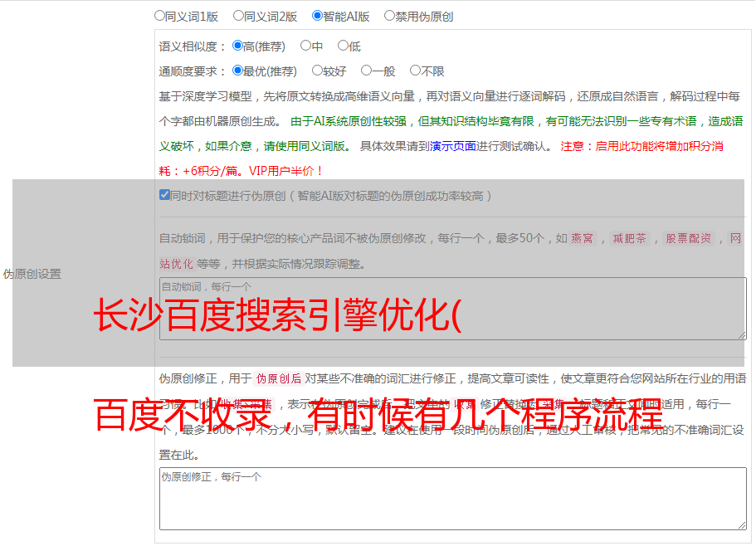756x546 pixels.
Task: Click into the 伪原创修正 textarea
Action: (x=453, y=499)
